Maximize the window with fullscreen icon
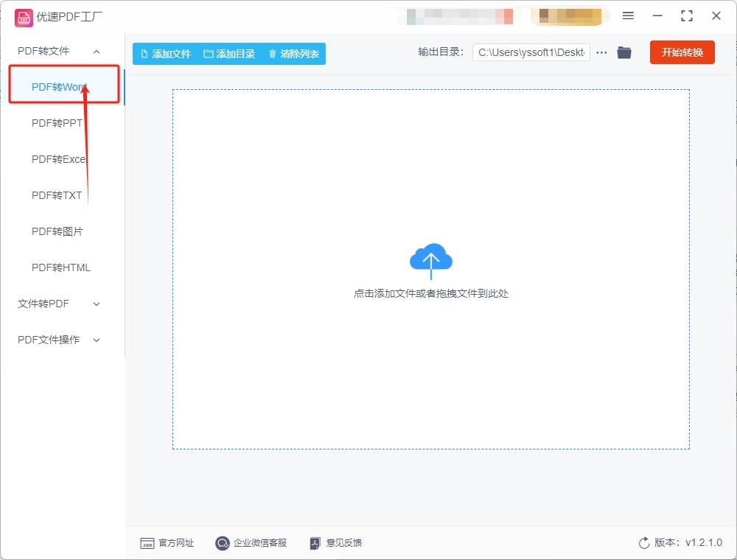 687,16
